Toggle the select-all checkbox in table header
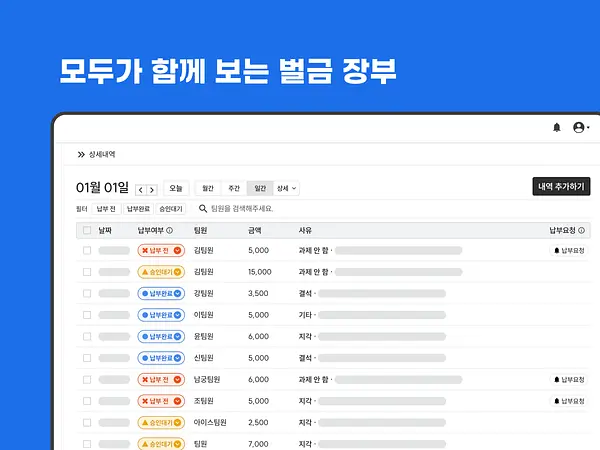Image resolution: width=600 pixels, height=450 pixels. click(87, 230)
